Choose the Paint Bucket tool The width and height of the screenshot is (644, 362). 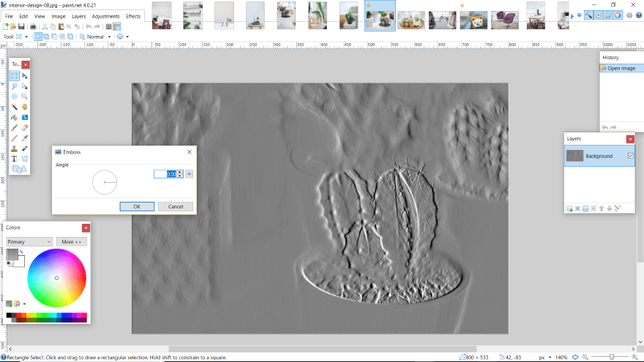(15, 117)
